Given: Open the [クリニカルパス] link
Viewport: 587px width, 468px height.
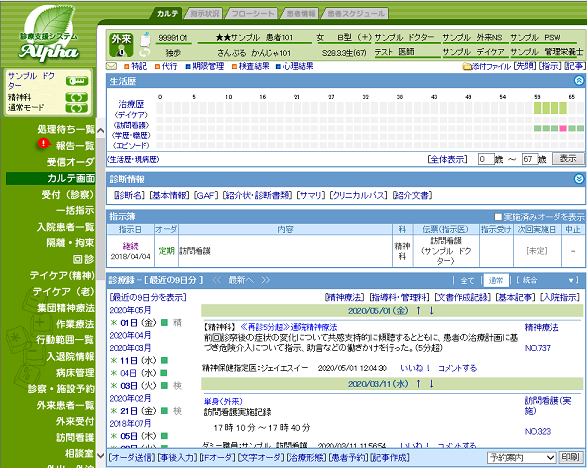Looking at the screenshot, I should coord(359,195).
